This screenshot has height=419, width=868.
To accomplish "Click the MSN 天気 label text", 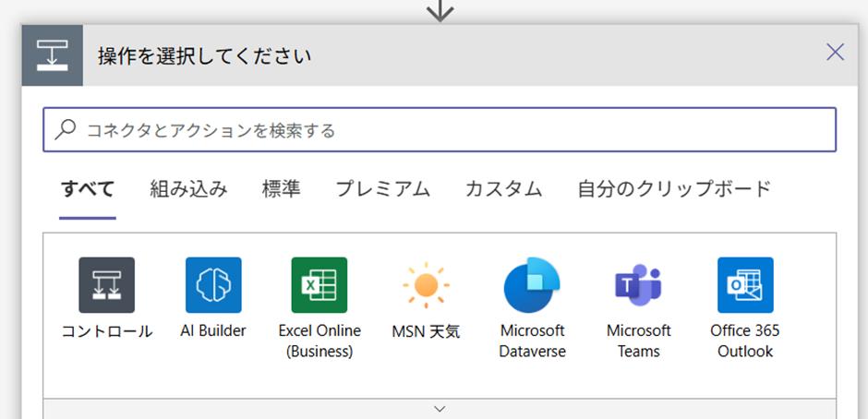I will point(426,331).
